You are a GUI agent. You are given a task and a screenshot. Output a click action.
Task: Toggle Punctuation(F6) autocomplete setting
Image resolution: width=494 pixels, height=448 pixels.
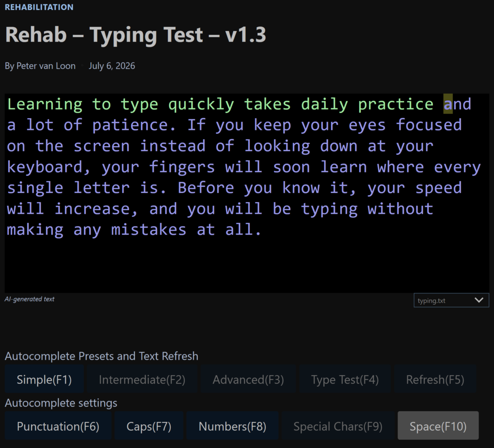click(58, 426)
